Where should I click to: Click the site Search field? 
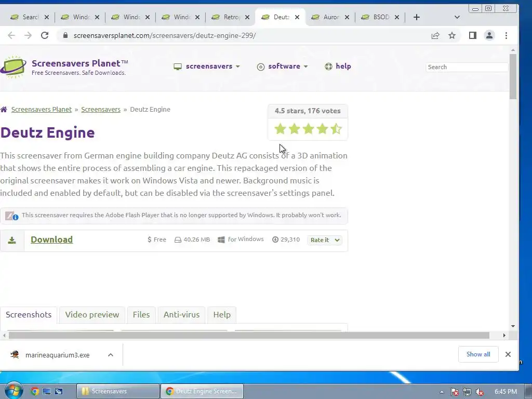coord(467,67)
